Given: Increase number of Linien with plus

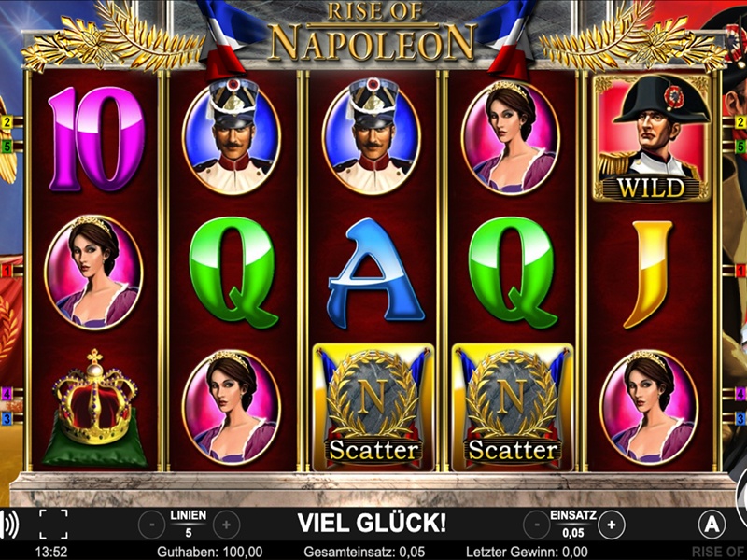Looking at the screenshot, I should click(x=226, y=525).
